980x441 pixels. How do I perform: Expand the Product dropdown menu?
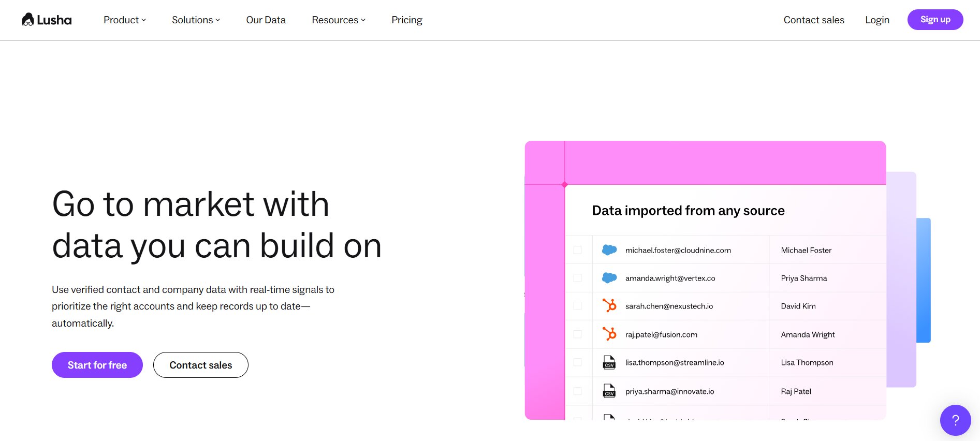(x=125, y=20)
